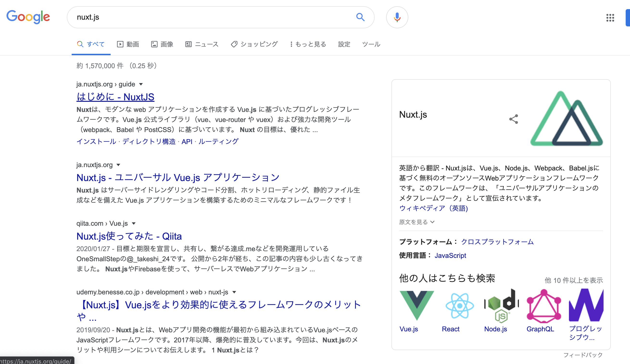Click the ツール button
This screenshot has height=364, width=630.
point(371,44)
